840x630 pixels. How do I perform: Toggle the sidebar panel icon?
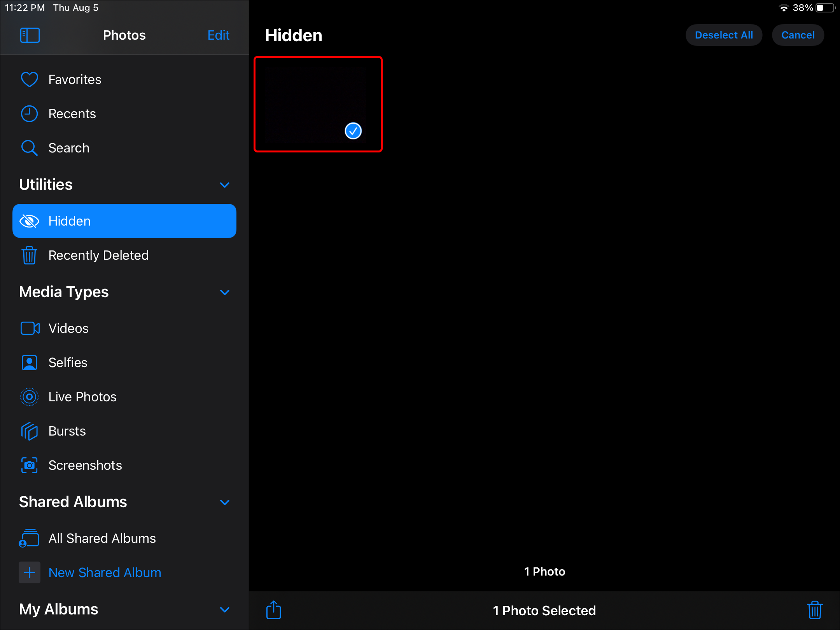point(30,35)
